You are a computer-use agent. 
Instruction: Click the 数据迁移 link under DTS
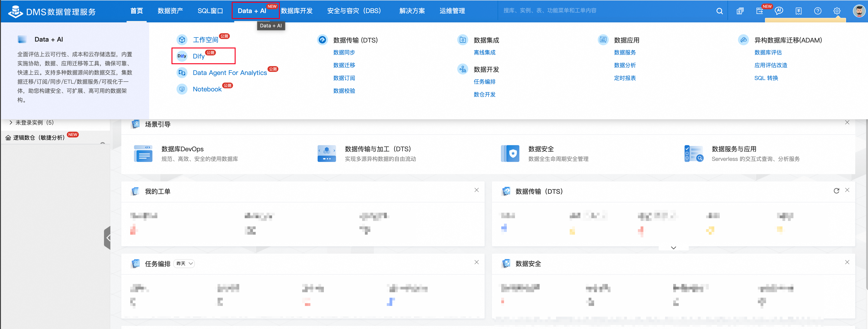pyautogui.click(x=344, y=65)
